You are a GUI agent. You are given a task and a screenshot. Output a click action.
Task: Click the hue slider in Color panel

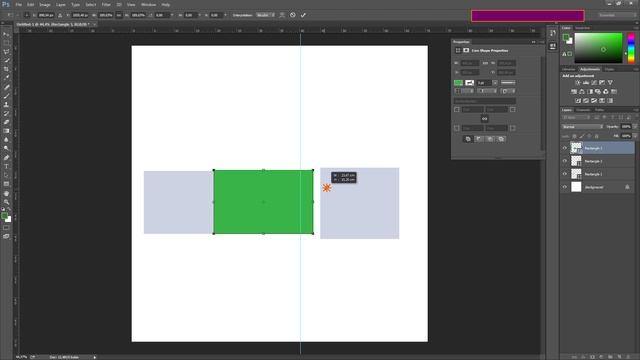point(631,48)
